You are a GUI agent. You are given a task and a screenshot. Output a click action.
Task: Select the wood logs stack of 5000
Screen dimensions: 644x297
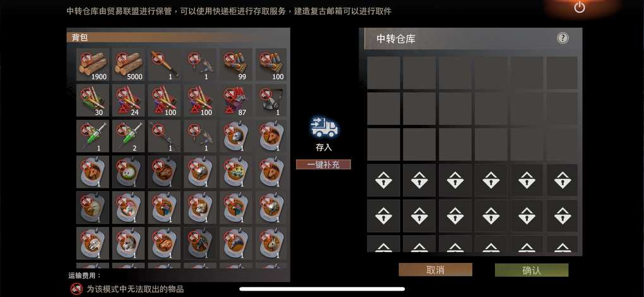pos(129,64)
